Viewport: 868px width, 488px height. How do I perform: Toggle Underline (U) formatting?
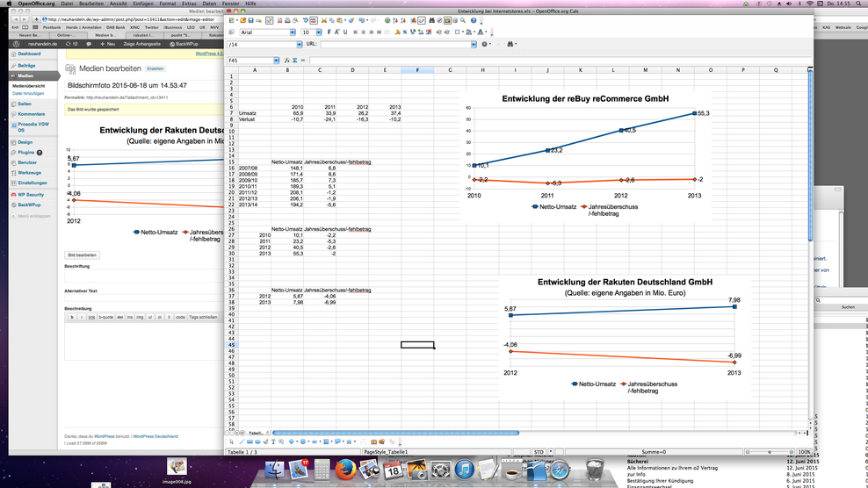point(345,32)
